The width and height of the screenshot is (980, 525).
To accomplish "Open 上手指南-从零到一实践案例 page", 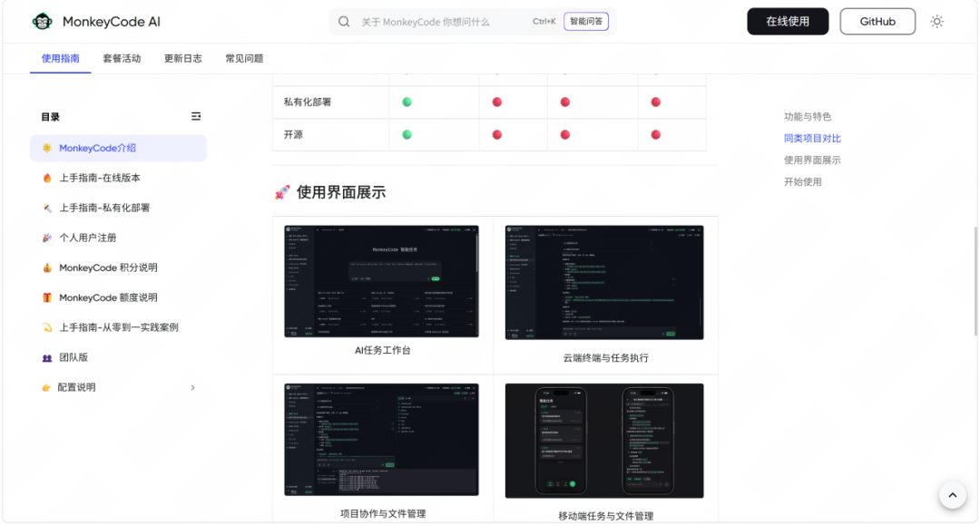I will pos(118,327).
